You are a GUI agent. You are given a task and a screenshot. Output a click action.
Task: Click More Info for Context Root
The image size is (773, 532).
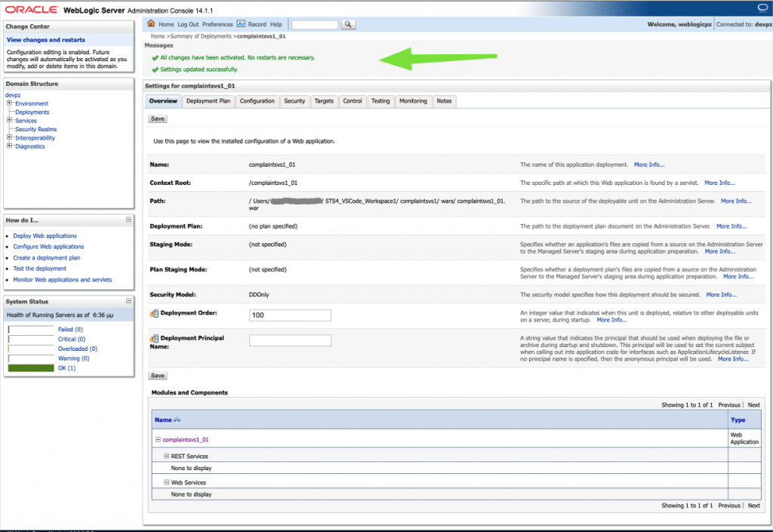pyautogui.click(x=719, y=183)
